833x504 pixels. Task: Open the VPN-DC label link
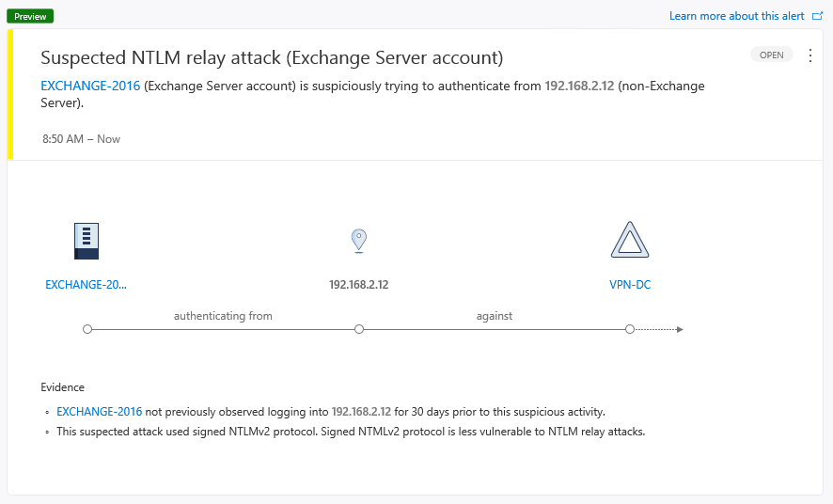(630, 284)
